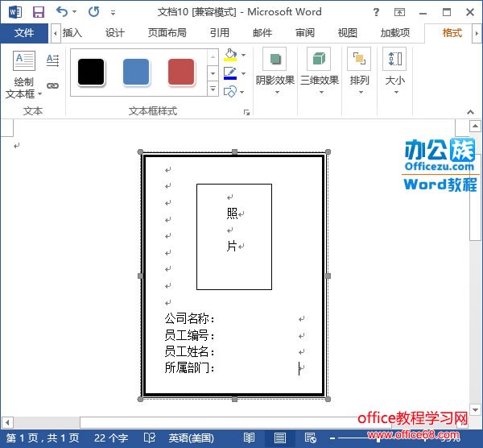Screen dimensions: 483x448
Task: Switch to Read Mode view icon
Action: (x=249, y=438)
